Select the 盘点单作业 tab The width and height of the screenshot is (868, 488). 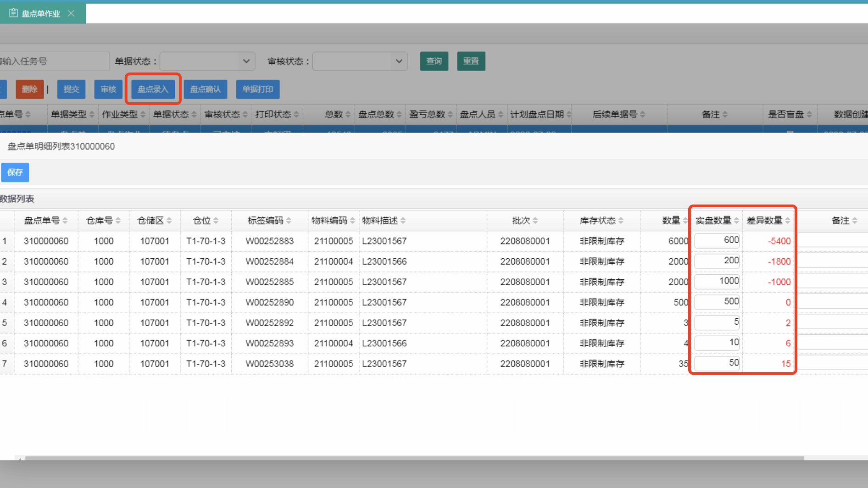point(40,13)
